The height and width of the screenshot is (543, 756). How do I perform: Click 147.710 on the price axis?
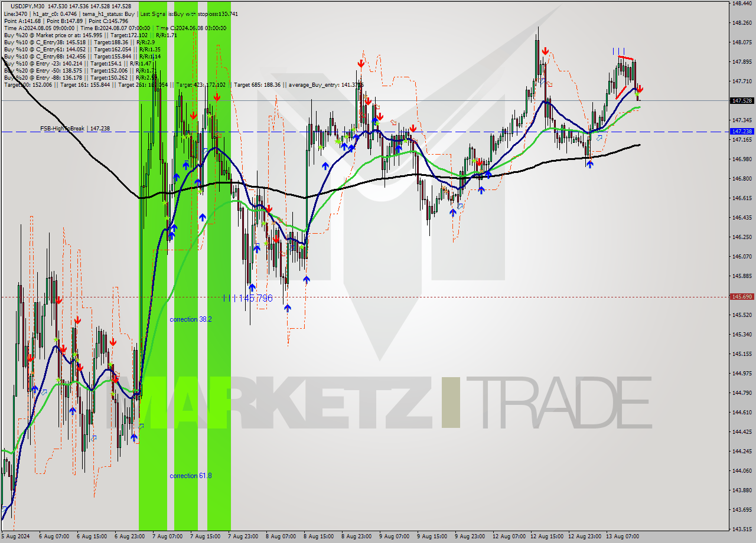click(x=742, y=81)
